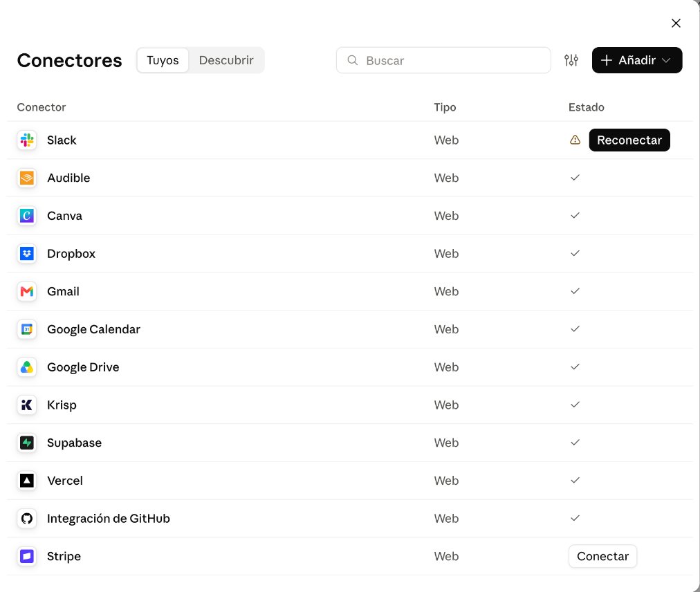This screenshot has height=592, width=700.
Task: Click the Dropbox logo icon
Action: coord(27,254)
